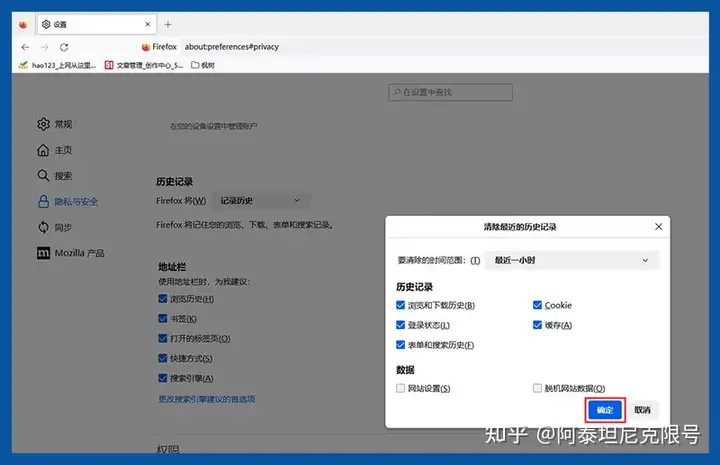Uncheck 登录状态(L) in dialog
This screenshot has height=465, width=720.
tap(400, 325)
